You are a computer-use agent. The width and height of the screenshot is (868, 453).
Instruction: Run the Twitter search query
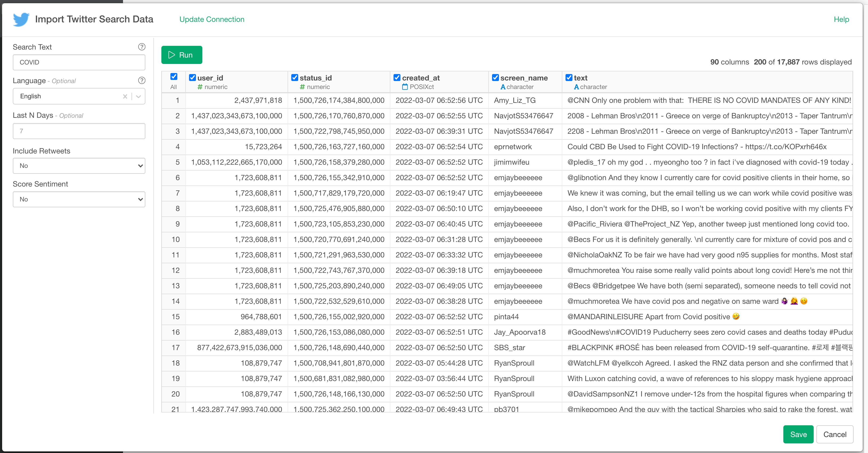pyautogui.click(x=182, y=55)
